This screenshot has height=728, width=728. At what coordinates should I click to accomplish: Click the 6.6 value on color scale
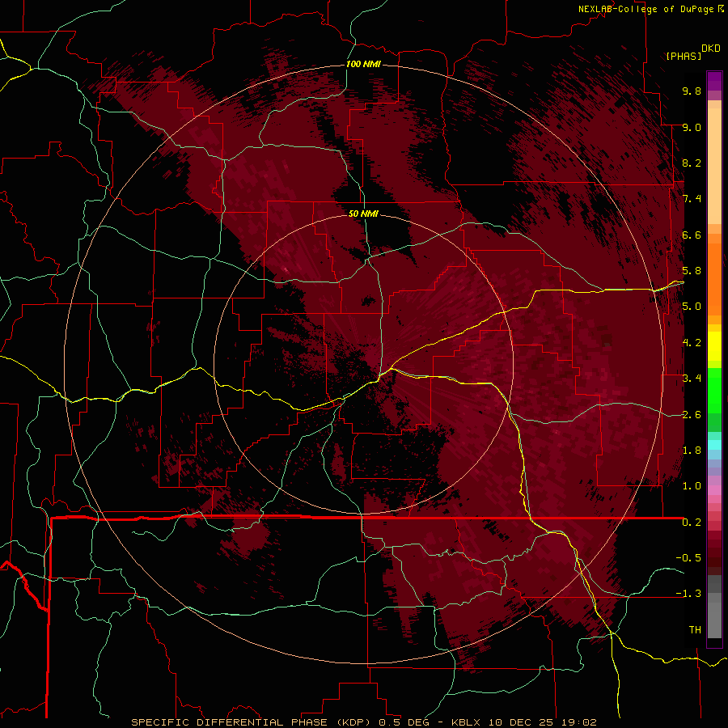(692, 235)
